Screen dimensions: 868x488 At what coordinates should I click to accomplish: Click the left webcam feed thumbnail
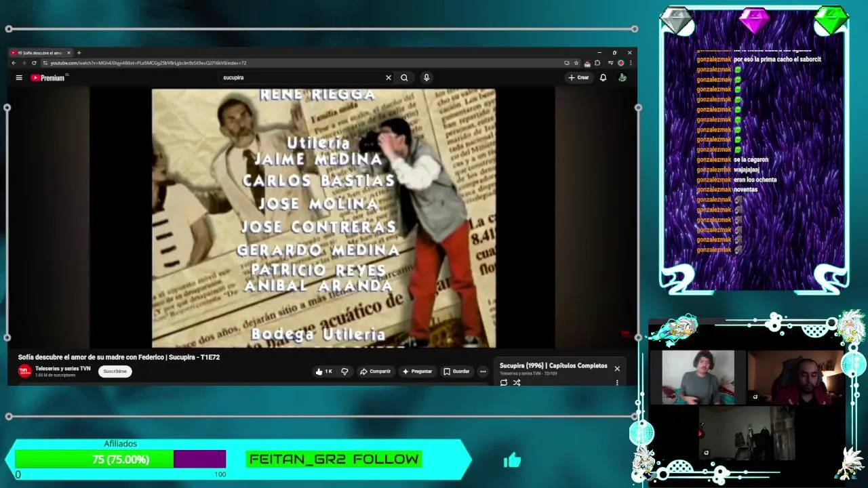click(x=698, y=378)
